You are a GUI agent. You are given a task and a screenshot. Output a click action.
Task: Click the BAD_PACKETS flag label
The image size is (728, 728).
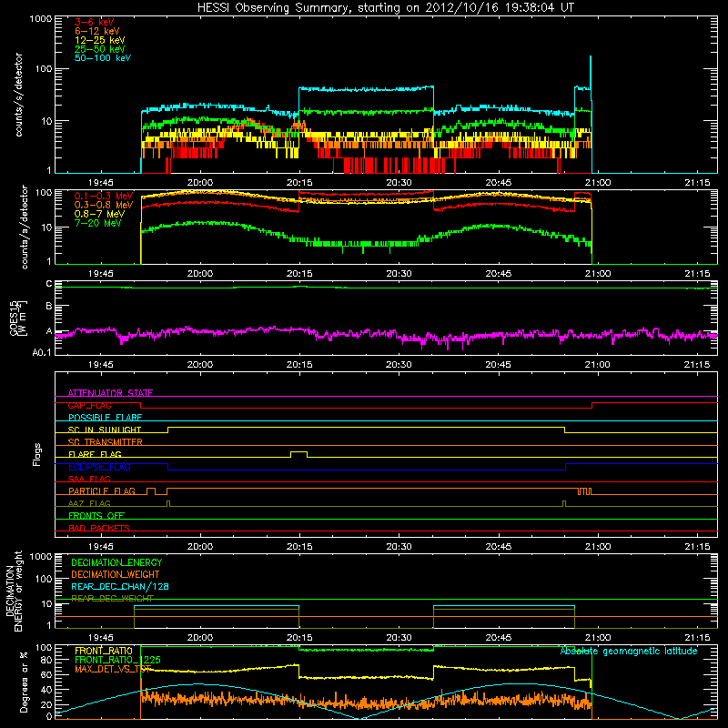[99, 528]
